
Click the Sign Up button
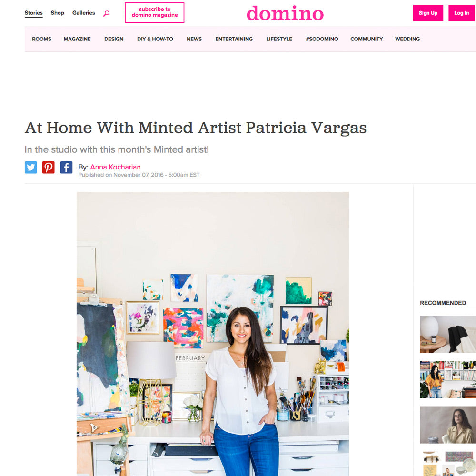pyautogui.click(x=428, y=13)
